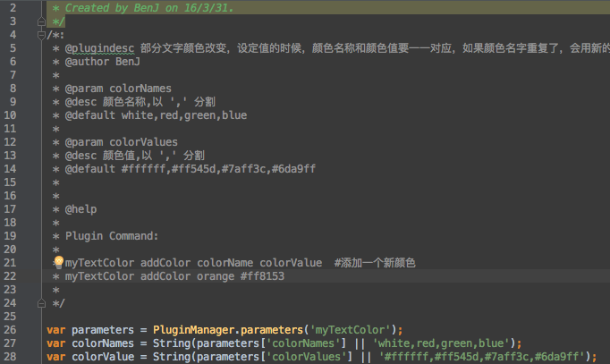Image resolution: width=610 pixels, height=364 pixels.
Task: Click 'Created by BenJ on 16/3/31.' comment
Action: tap(149, 8)
